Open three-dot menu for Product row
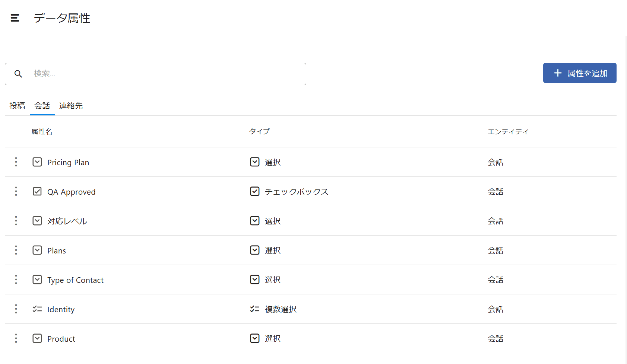Screen dimensions: 627x364 tap(16, 338)
